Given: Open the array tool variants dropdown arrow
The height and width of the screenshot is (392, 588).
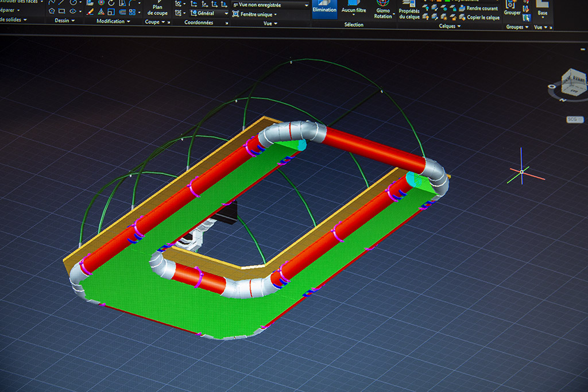Looking at the screenshot, I should [140, 13].
